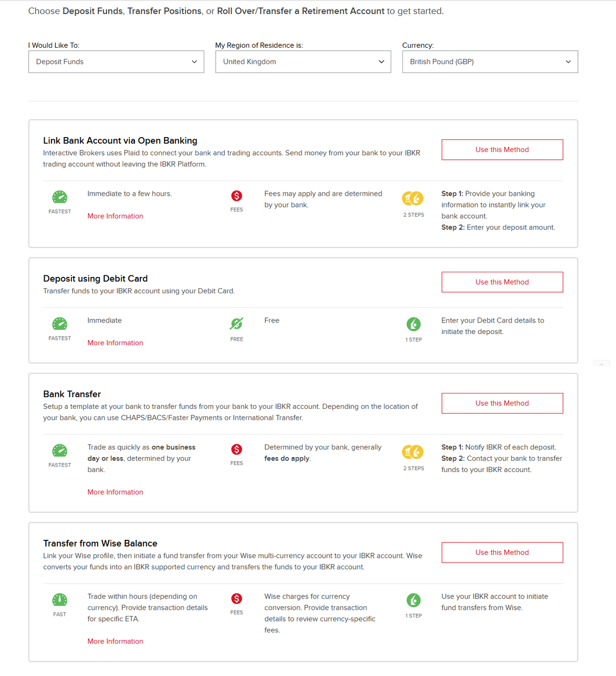
Task: Click the red Fees dollar icon in Open Banking
Action: [x=237, y=196]
